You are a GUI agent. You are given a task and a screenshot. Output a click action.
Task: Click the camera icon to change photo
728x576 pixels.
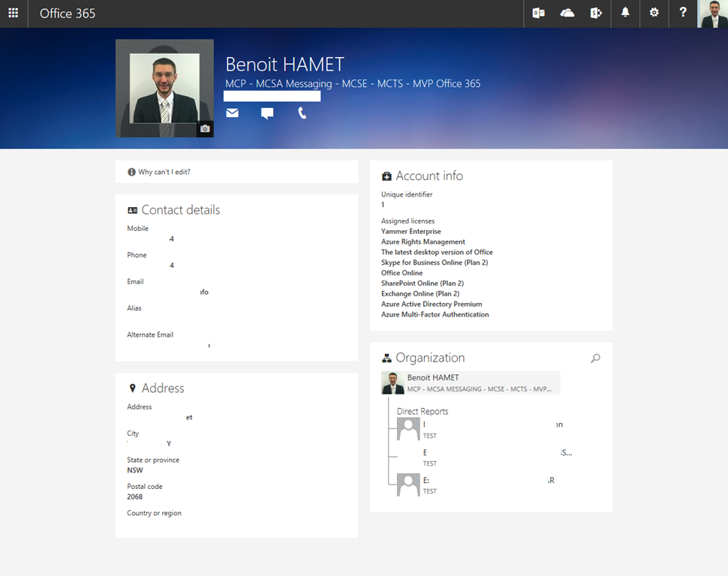point(205,129)
